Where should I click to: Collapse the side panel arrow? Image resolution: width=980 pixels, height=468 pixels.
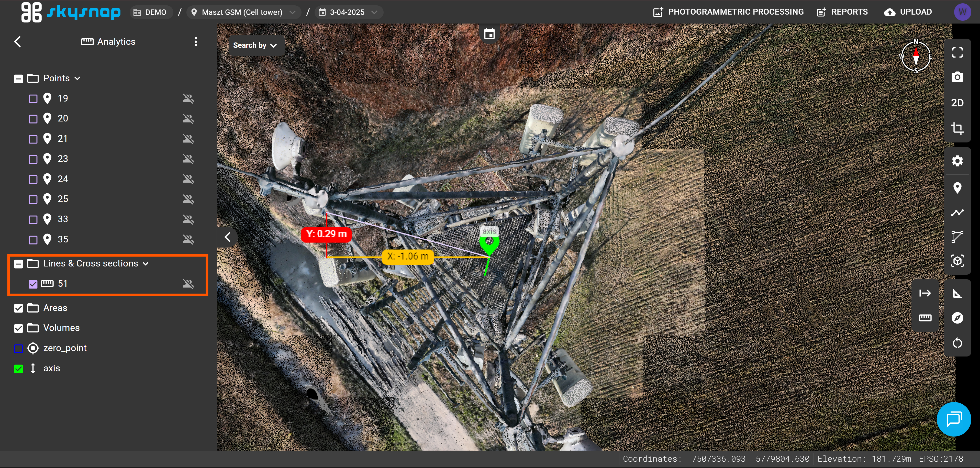tap(228, 237)
